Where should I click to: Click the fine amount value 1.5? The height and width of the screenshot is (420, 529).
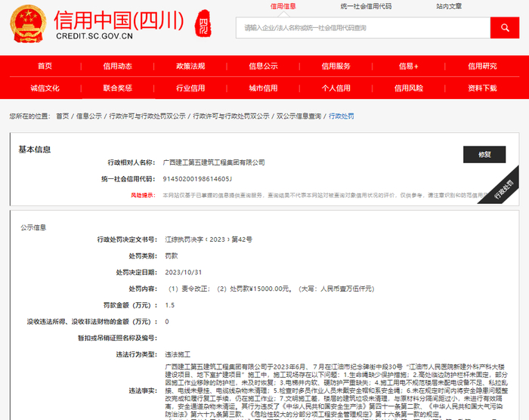pyautogui.click(x=170, y=305)
